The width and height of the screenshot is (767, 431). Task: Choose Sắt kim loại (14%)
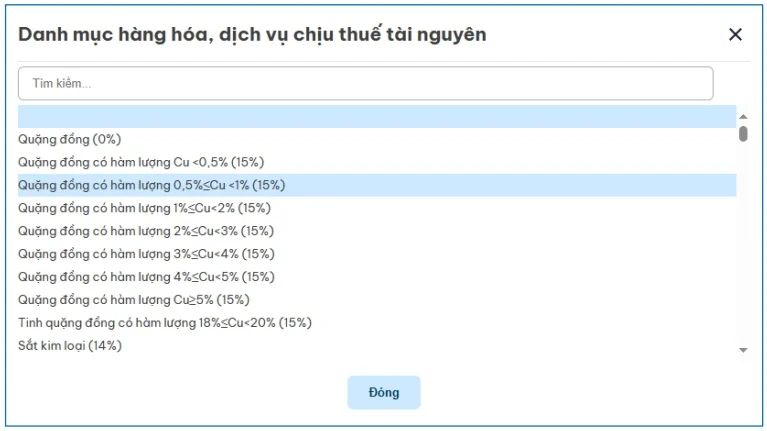[70, 346]
